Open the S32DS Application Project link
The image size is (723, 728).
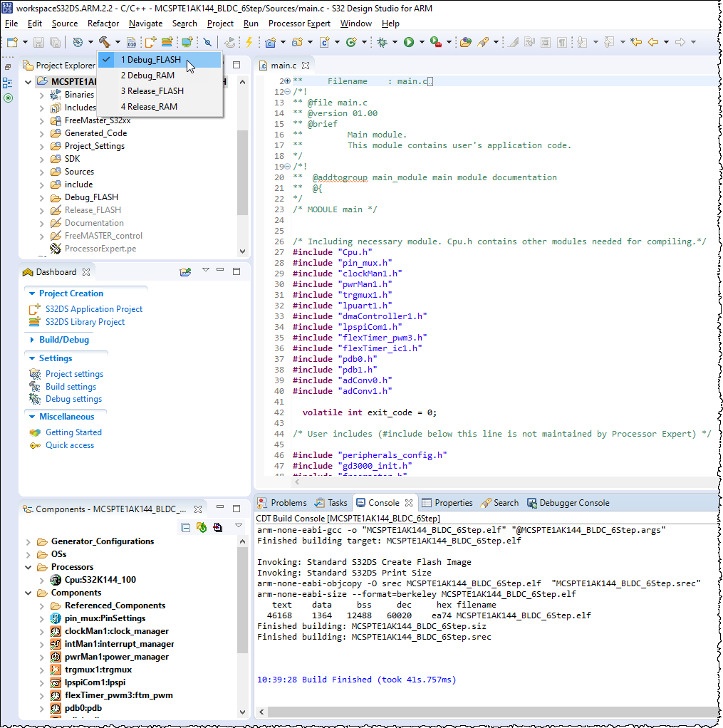click(94, 309)
